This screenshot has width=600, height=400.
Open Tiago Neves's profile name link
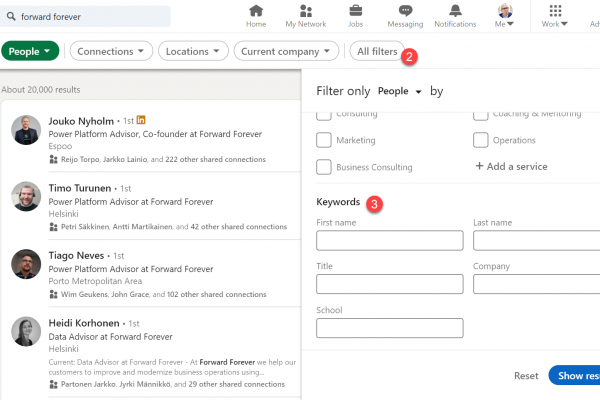click(x=76, y=255)
